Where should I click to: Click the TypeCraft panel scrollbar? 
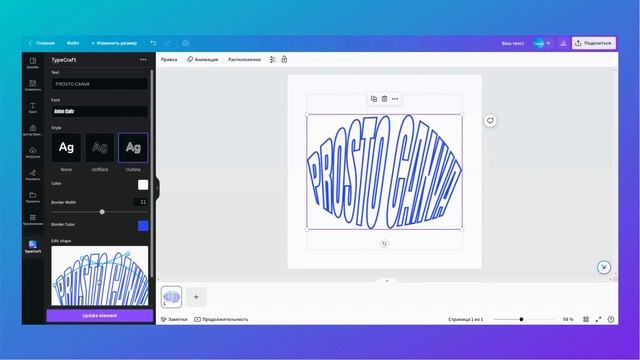point(152,173)
